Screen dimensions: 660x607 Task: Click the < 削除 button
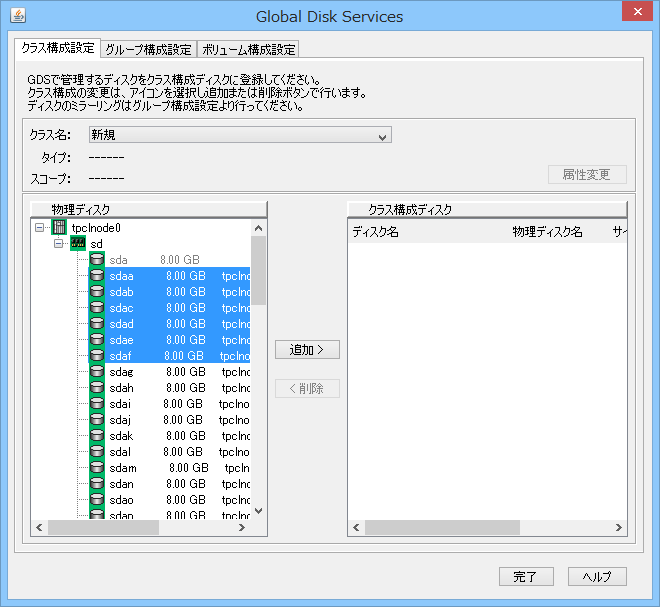coord(307,388)
